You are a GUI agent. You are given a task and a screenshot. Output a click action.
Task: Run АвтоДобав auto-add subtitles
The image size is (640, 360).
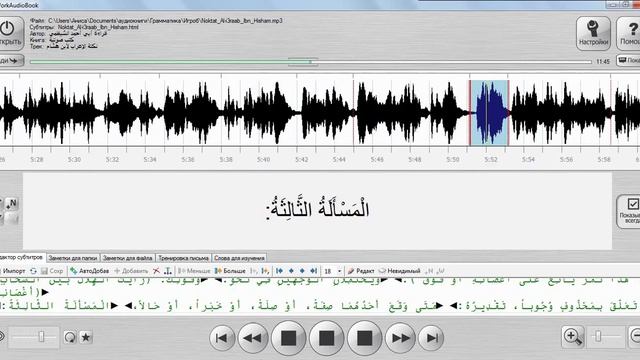(89, 271)
